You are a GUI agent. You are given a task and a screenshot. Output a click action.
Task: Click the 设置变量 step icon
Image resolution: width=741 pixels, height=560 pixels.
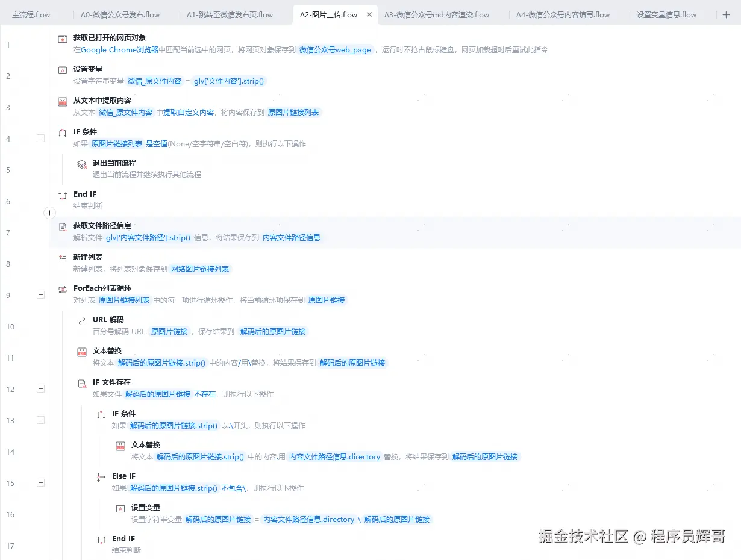pos(63,69)
